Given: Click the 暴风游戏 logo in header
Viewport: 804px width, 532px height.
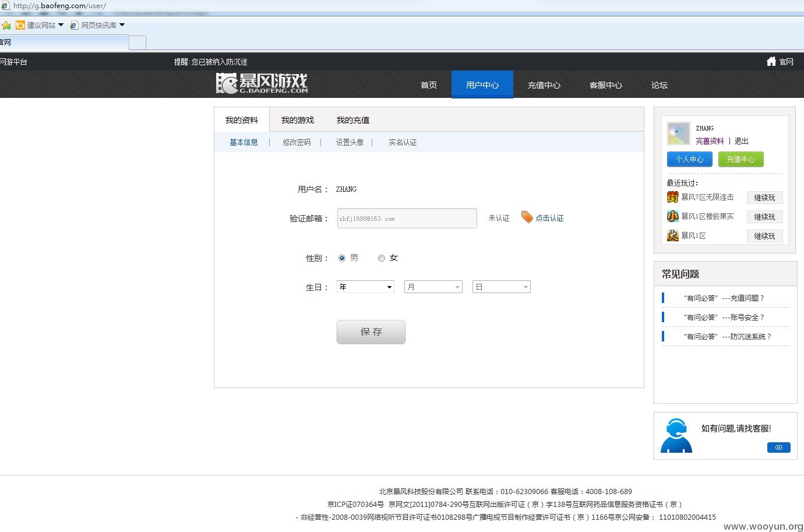Looking at the screenshot, I should pos(262,83).
